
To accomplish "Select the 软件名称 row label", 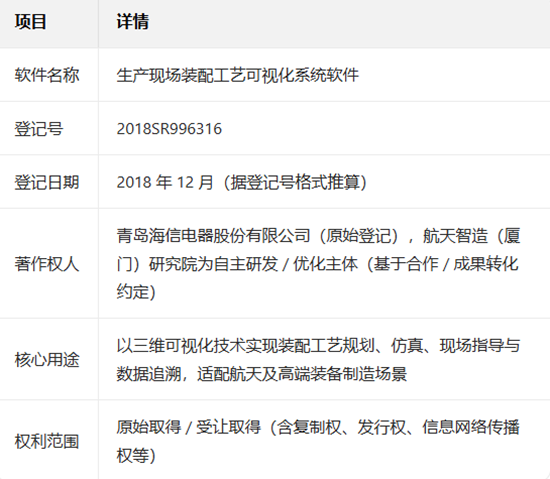I will (47, 75).
